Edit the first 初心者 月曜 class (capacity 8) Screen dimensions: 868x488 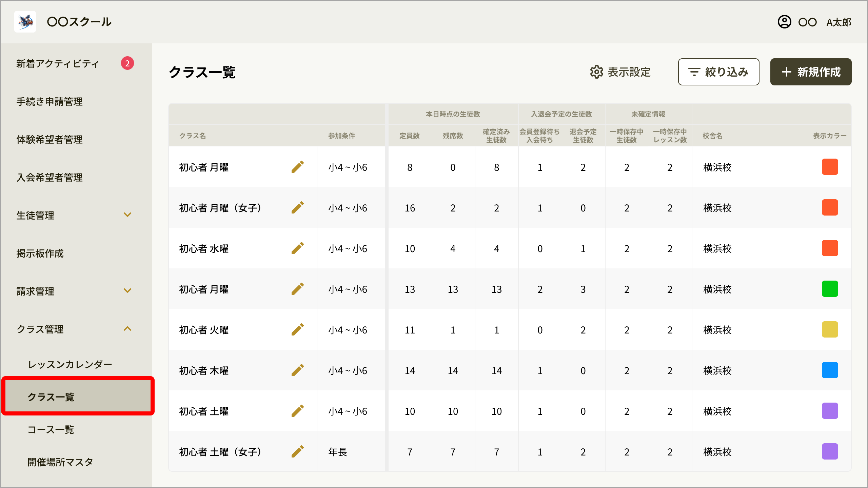[297, 167]
